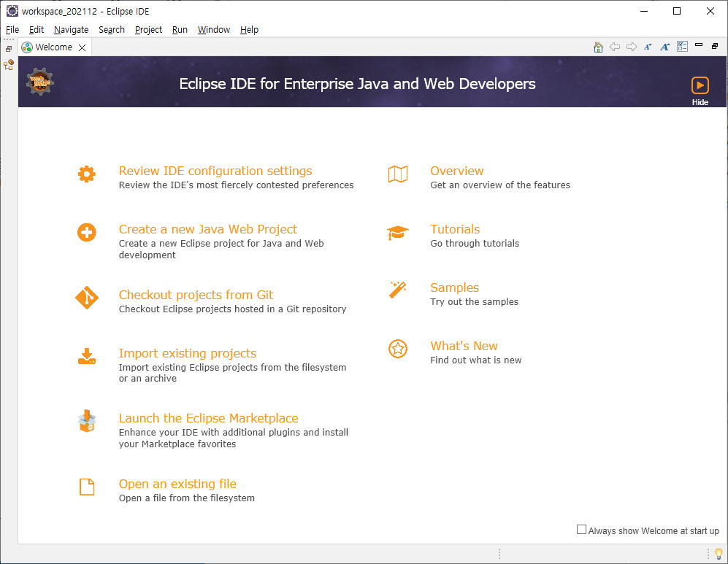The height and width of the screenshot is (564, 728).
Task: Click 'Checkout Eclipse projects hosted in a Git repository' text
Action: coord(233,309)
